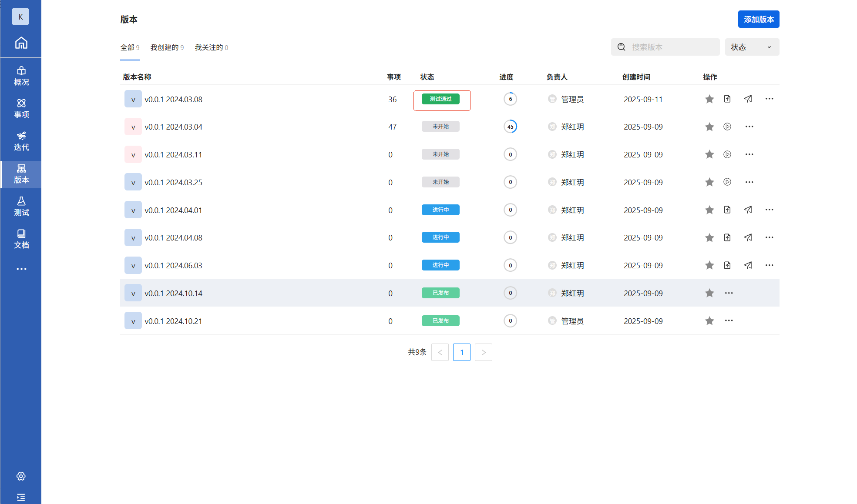857x504 pixels.
Task: Open more options for v0.0.1 2024.06.03
Action: [769, 265]
